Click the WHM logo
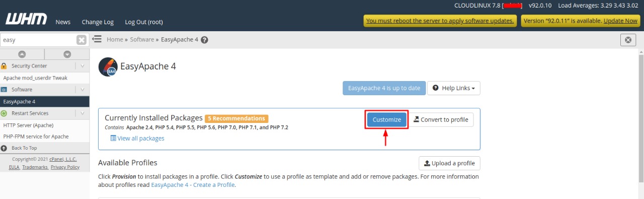The height and width of the screenshot is (199, 644). tap(26, 20)
